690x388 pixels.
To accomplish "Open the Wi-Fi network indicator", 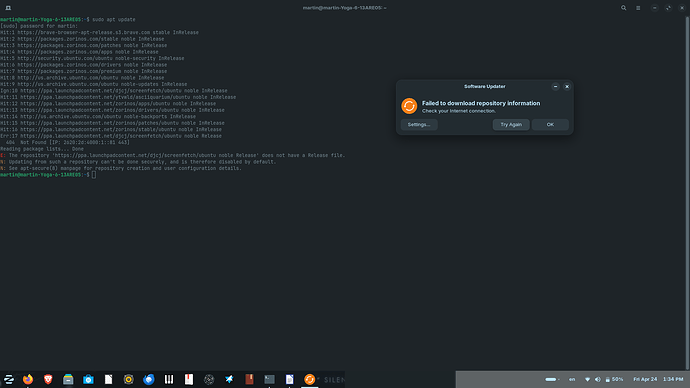I will click(x=587, y=379).
